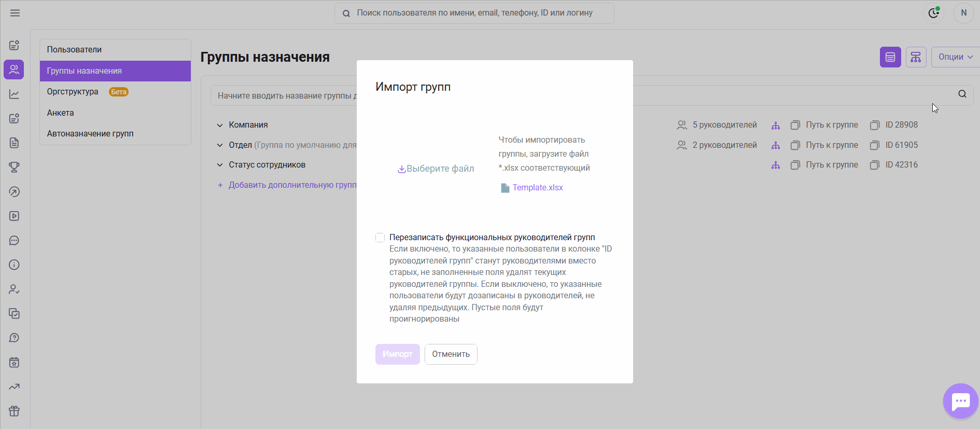Open the gift box sidebar icon
Image resolution: width=980 pixels, height=429 pixels.
point(14,411)
